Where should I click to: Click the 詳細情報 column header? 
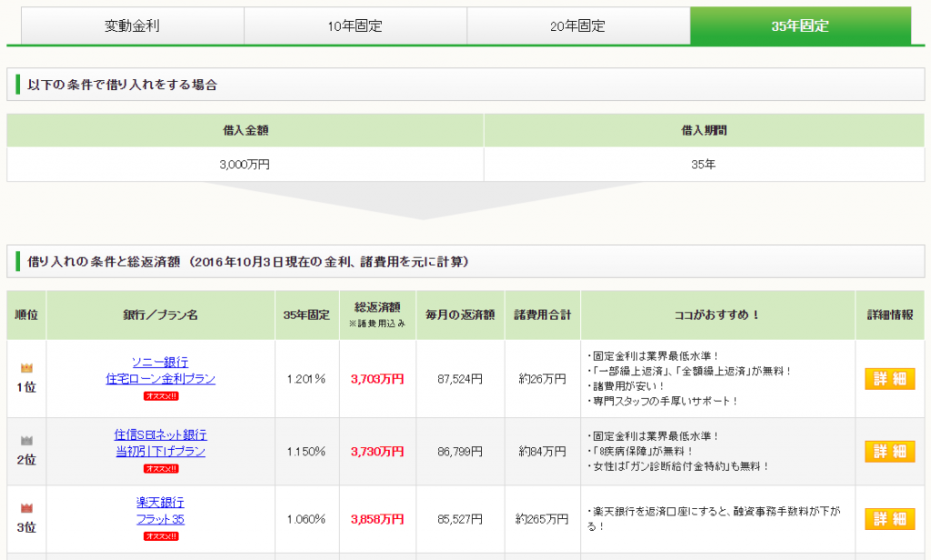(890, 315)
